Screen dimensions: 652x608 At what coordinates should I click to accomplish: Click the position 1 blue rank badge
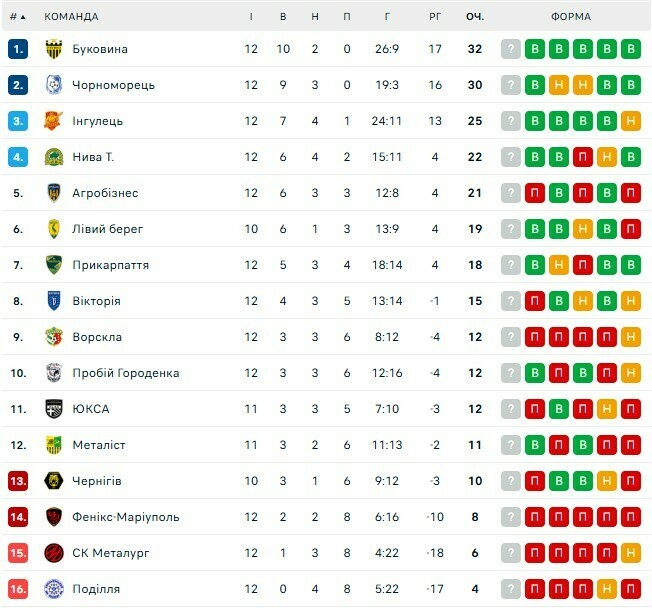tap(18, 49)
